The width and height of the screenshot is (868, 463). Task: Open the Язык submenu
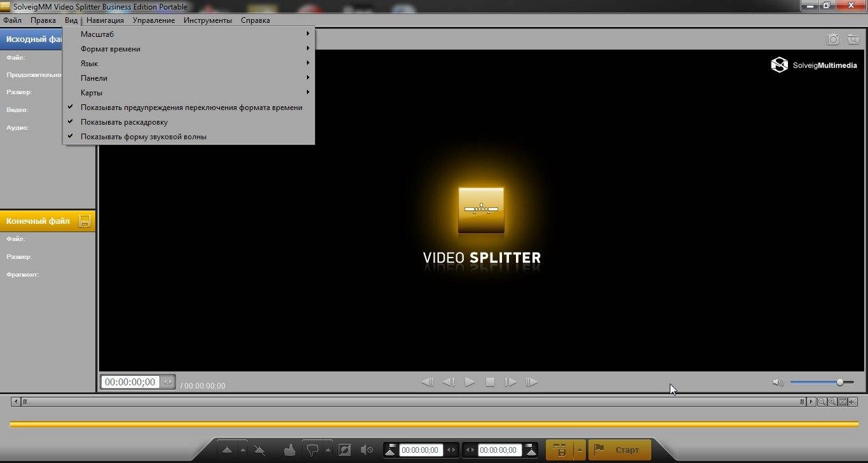pos(188,64)
